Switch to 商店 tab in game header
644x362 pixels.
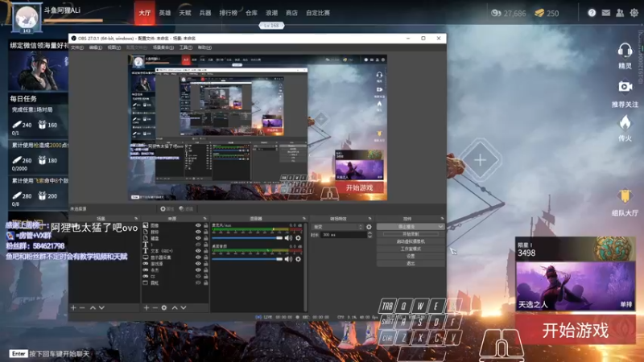point(291,13)
